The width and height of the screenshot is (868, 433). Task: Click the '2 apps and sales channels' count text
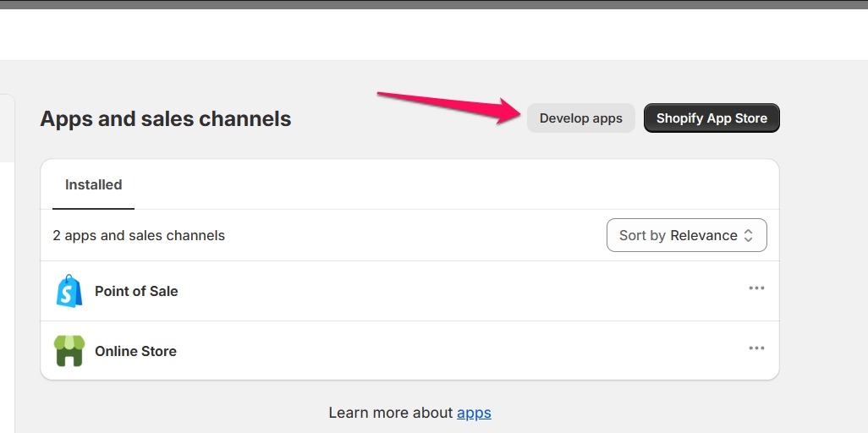pos(139,235)
